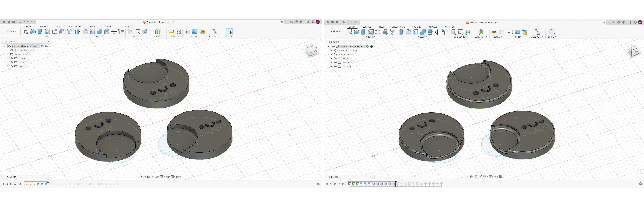Viewport: 644px width, 207px height.
Task: Switch to MESH tab in left window
Action: tap(58, 26)
